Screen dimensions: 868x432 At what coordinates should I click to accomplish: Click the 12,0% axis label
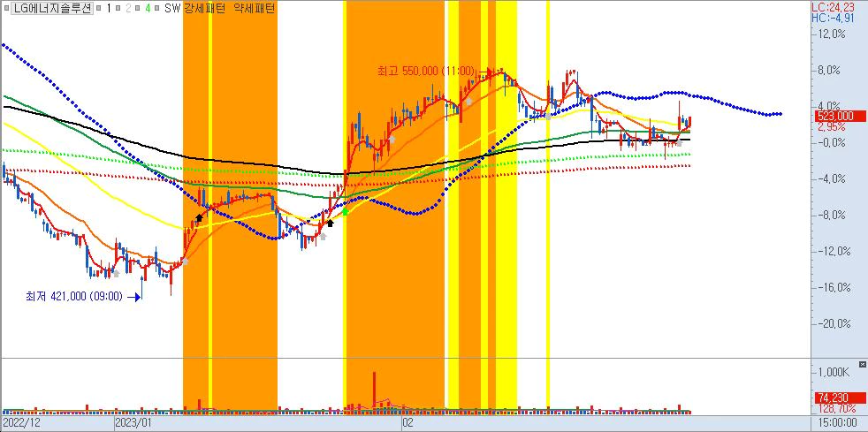pyautogui.click(x=831, y=34)
